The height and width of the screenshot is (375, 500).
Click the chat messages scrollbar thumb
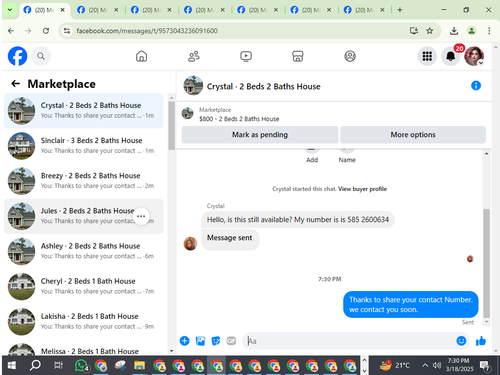tap(486, 263)
